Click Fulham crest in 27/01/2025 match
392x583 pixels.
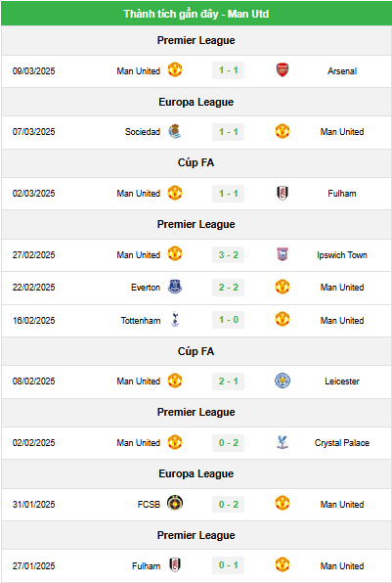click(175, 565)
